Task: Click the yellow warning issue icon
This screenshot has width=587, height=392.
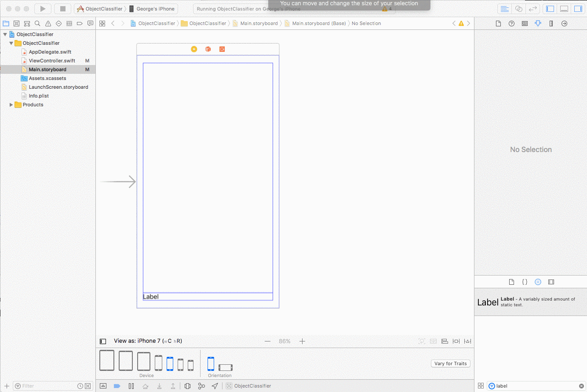Action: [x=461, y=23]
